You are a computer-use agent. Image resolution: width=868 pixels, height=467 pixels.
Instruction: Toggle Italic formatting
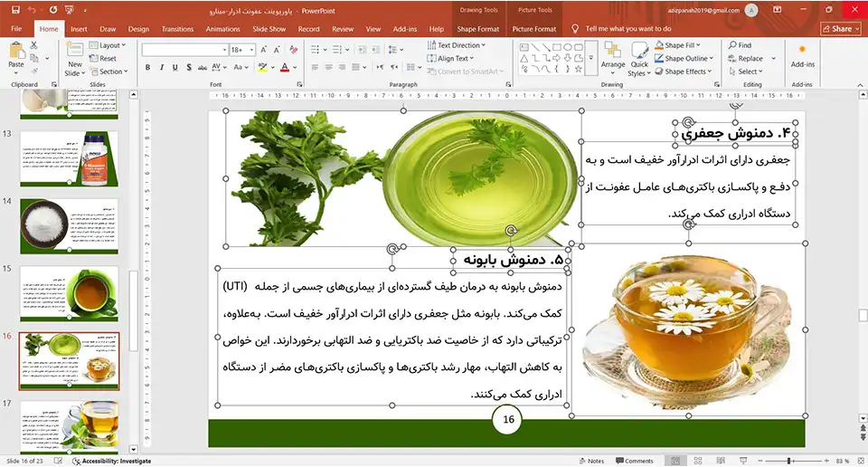tap(162, 68)
